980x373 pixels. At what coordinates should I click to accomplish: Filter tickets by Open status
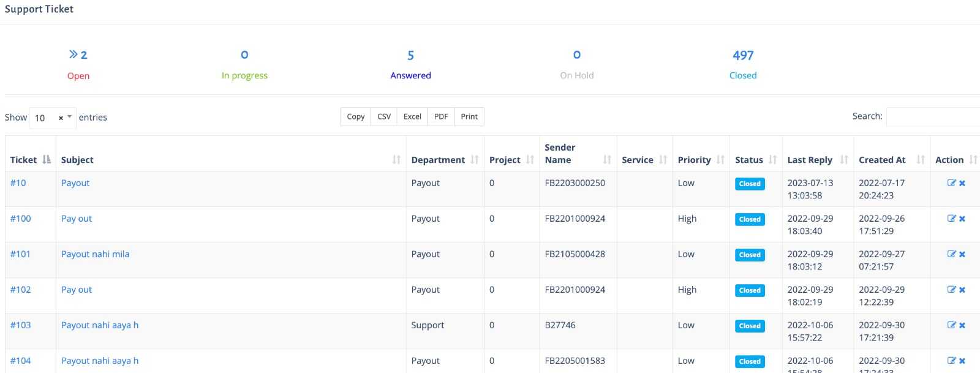click(78, 75)
